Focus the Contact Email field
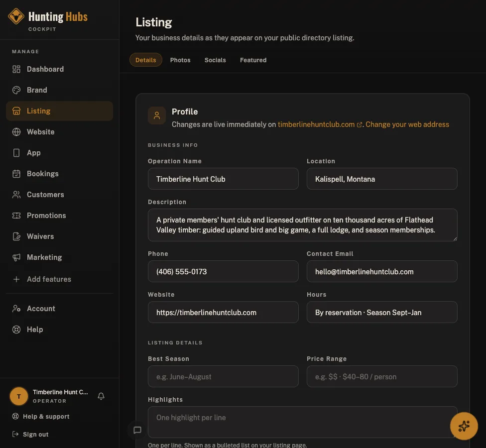This screenshot has height=448, width=486. [382, 271]
